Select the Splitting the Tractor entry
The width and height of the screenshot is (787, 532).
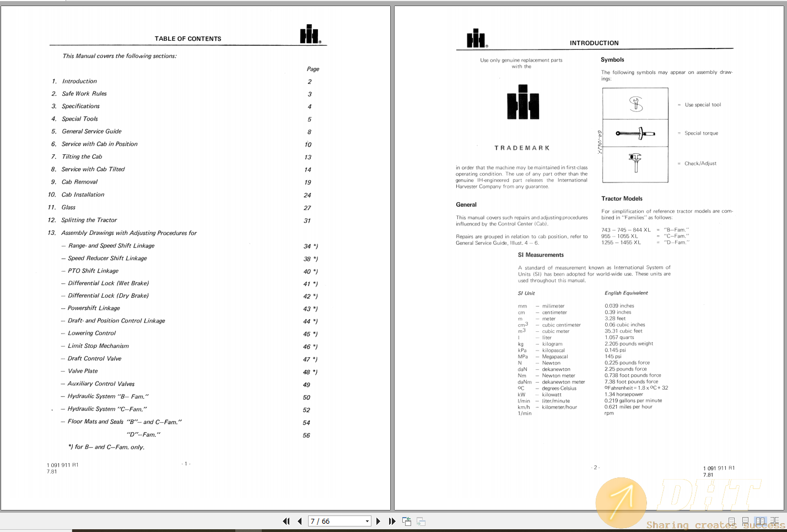pos(89,220)
